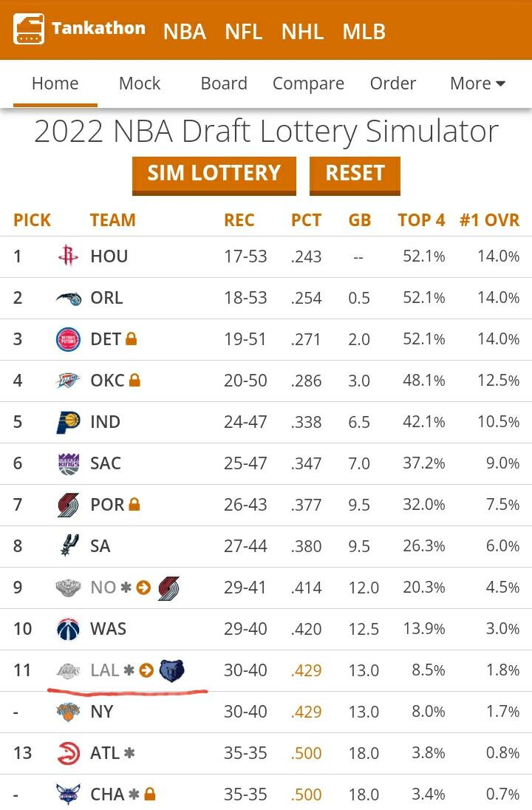This screenshot has width=532, height=810.
Task: Switch to the Mock tab
Action: [x=140, y=84]
